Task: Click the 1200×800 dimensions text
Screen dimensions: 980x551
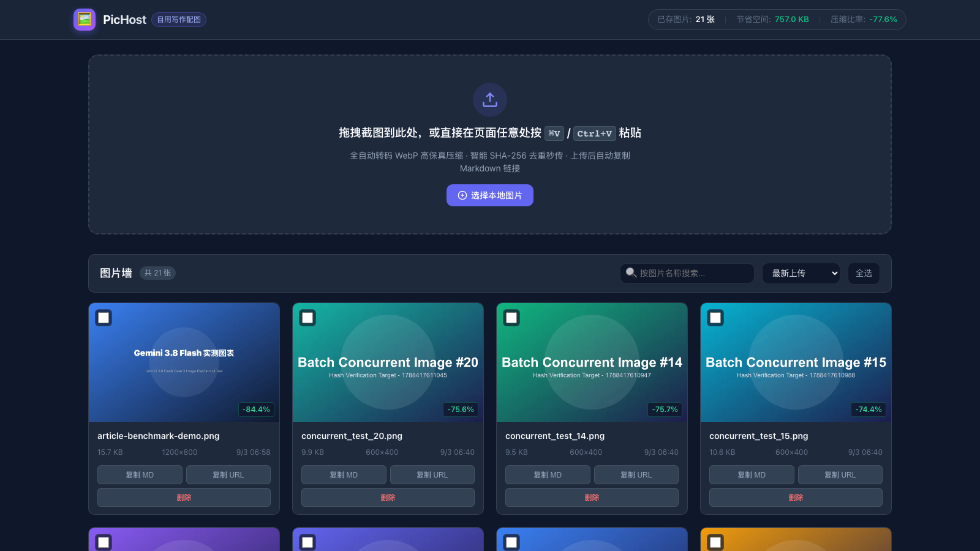Action: pyautogui.click(x=179, y=452)
